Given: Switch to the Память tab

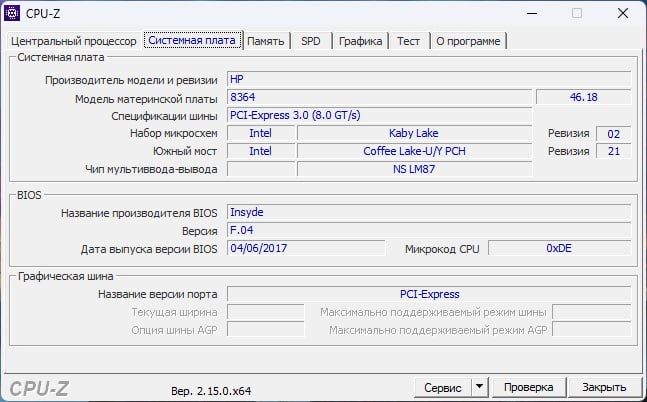Looking at the screenshot, I should [266, 41].
